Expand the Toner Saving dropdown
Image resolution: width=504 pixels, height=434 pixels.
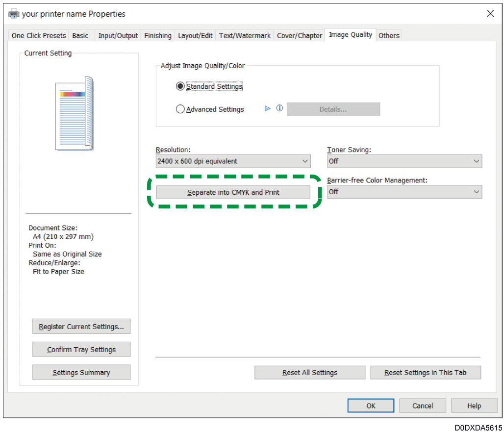pos(404,161)
